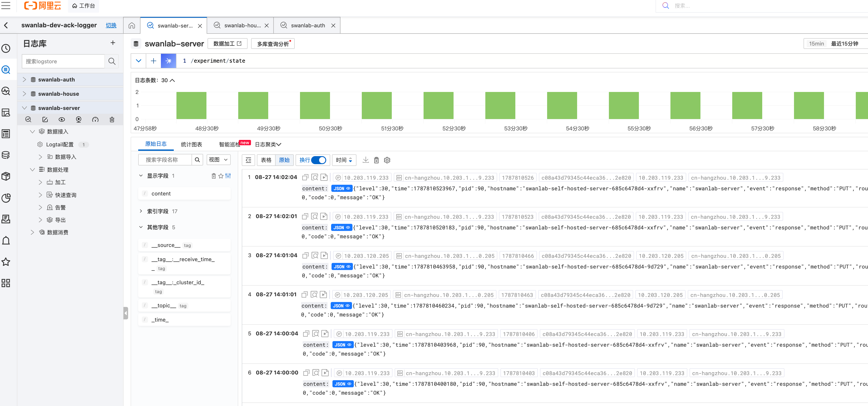Open the log display settings gear
Image resolution: width=868 pixels, height=406 pixels.
(387, 160)
